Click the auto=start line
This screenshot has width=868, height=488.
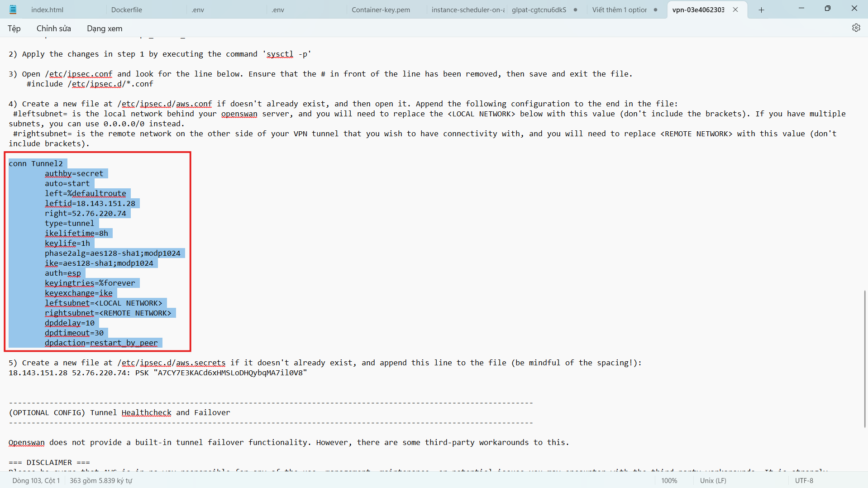coord(67,183)
